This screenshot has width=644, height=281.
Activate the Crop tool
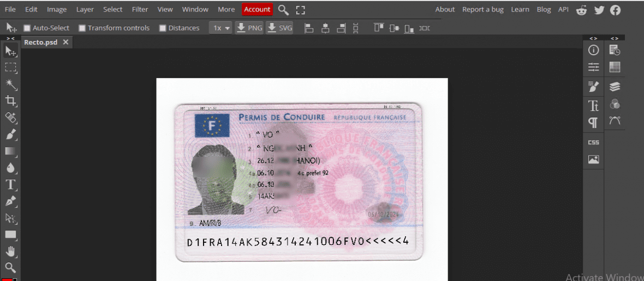coord(10,101)
